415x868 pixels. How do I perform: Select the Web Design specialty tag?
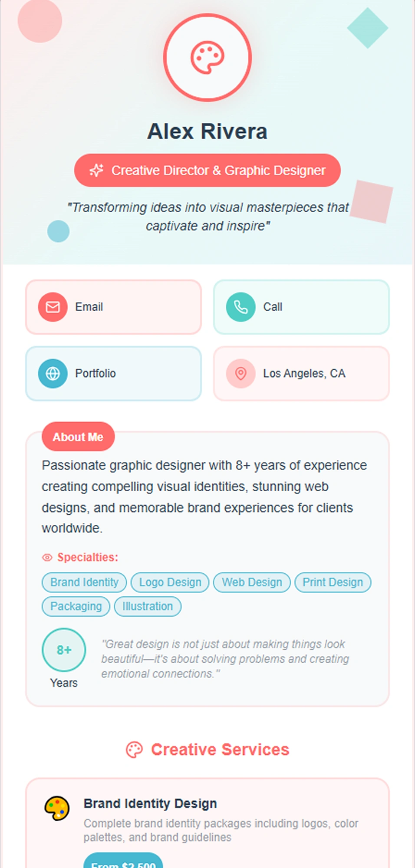click(x=252, y=582)
